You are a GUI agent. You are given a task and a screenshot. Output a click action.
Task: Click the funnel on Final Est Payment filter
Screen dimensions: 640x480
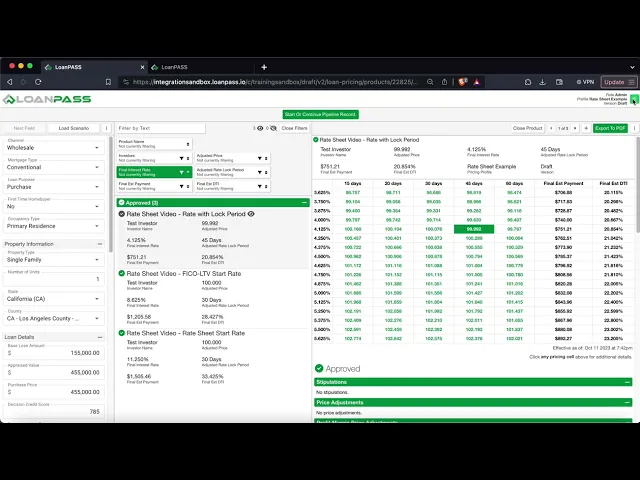(182, 186)
